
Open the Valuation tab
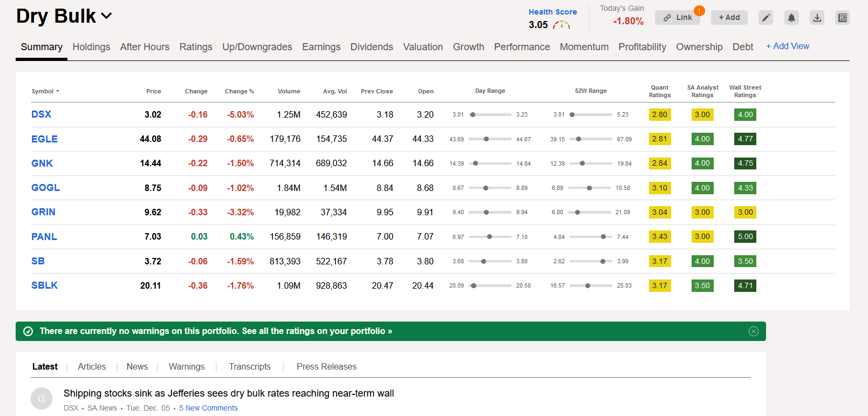(x=423, y=47)
